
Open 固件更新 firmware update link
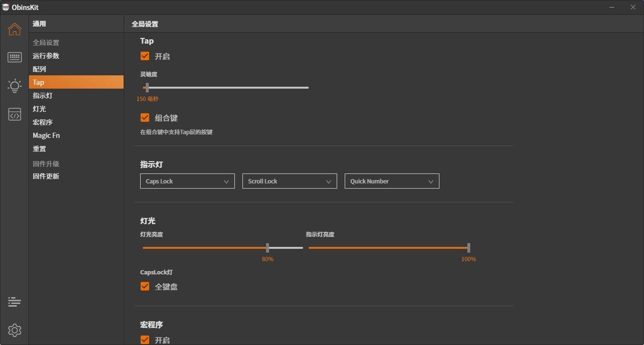click(46, 176)
